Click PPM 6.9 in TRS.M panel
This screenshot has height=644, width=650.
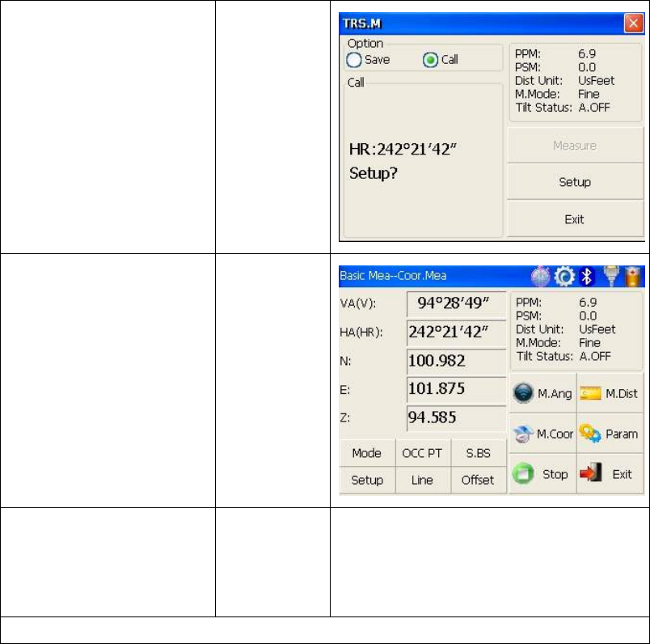click(555, 54)
